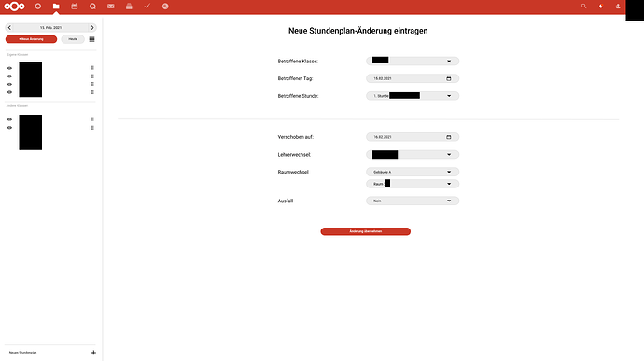Switch view using grid icon beside Heute
This screenshot has width=644, height=361.
[x=92, y=39]
